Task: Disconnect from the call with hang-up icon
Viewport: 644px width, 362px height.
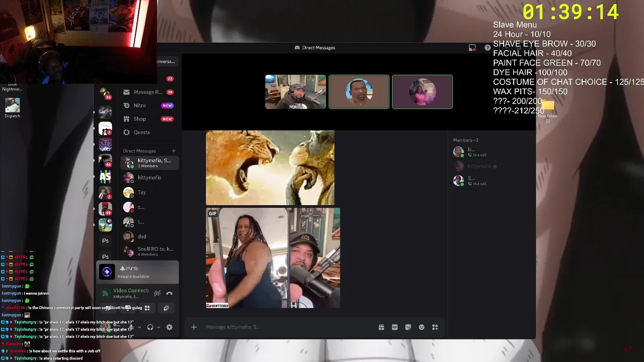Action: [x=170, y=293]
